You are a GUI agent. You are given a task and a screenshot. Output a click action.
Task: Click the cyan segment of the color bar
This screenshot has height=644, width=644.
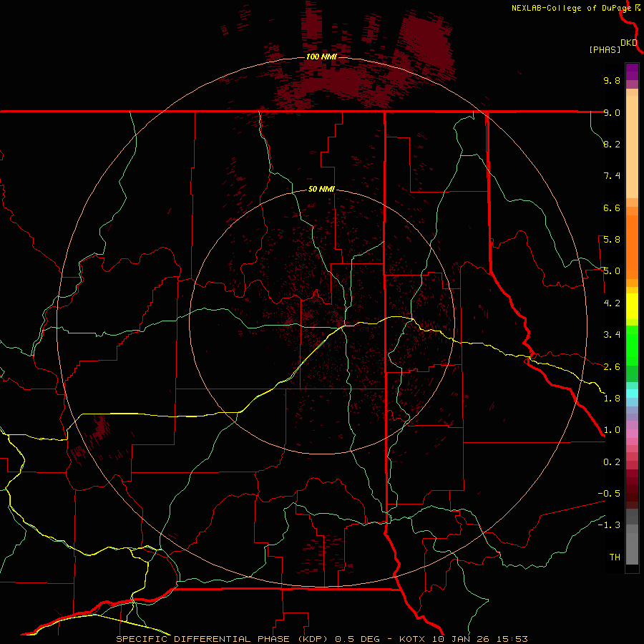coord(632,394)
